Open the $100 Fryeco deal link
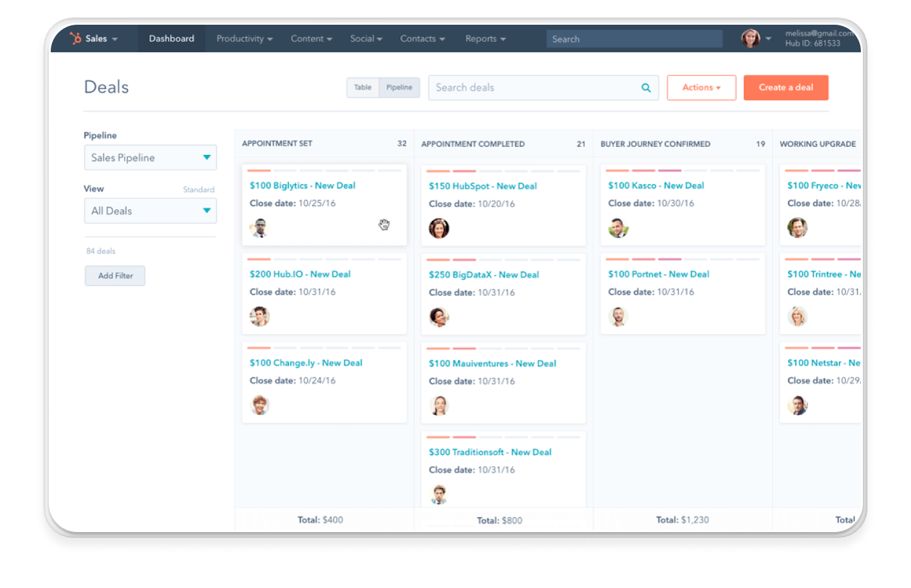Viewport: 911px width, 588px height. click(824, 185)
